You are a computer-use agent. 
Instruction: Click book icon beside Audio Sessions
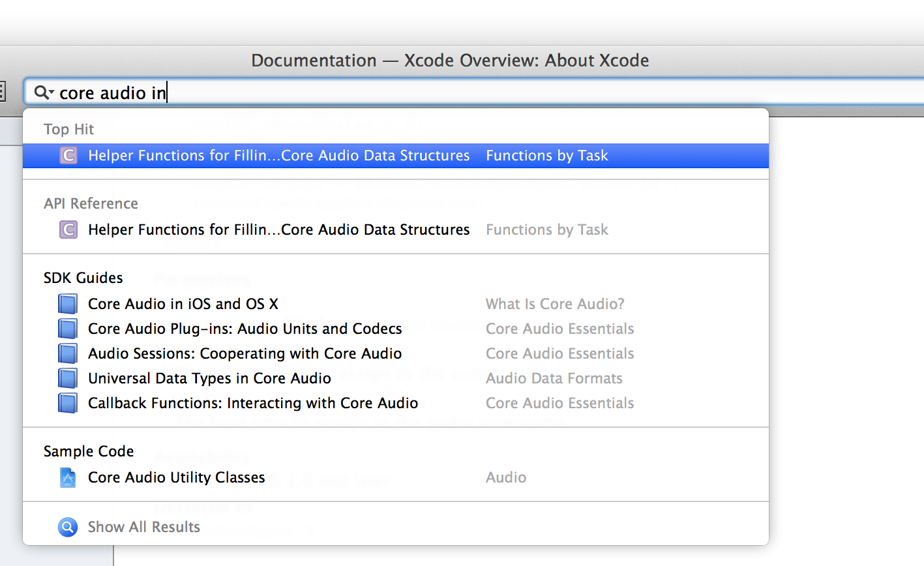tap(68, 353)
